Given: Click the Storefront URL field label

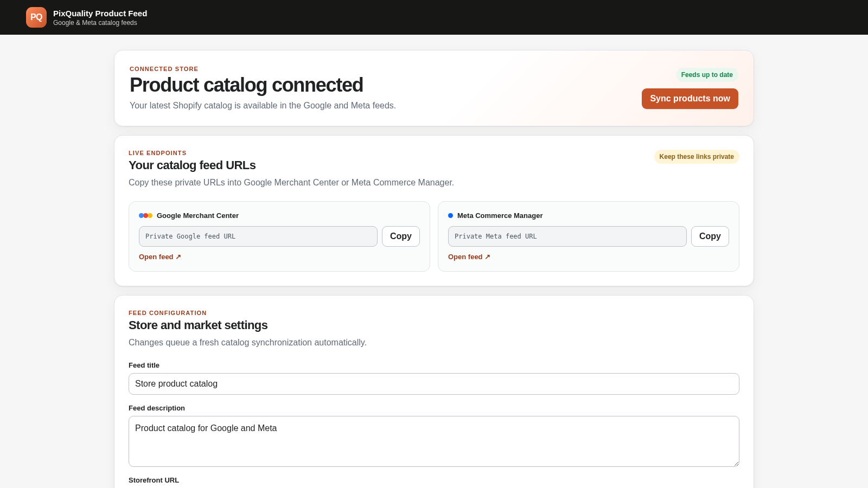Looking at the screenshot, I should coord(154,480).
